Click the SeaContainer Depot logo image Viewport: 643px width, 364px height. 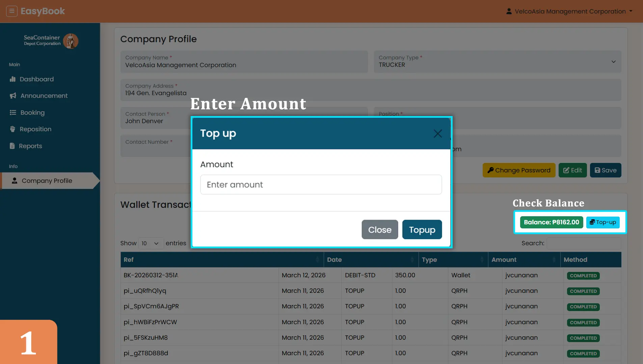click(71, 41)
